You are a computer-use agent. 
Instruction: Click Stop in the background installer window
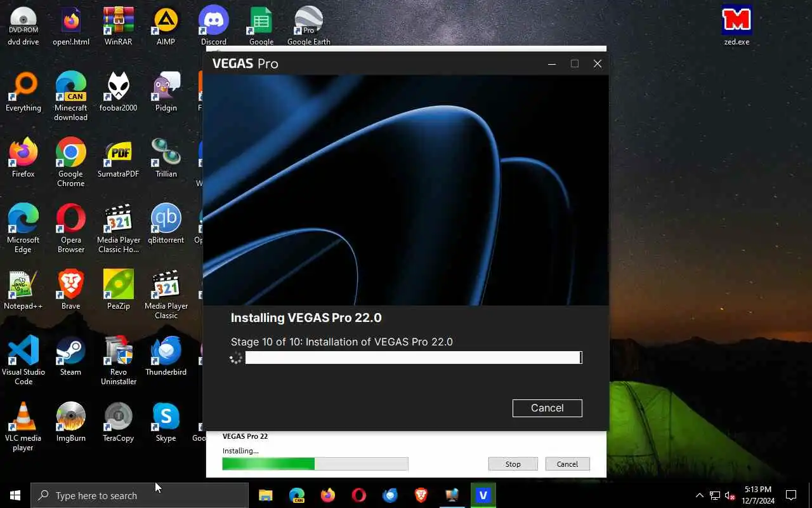tap(513, 464)
